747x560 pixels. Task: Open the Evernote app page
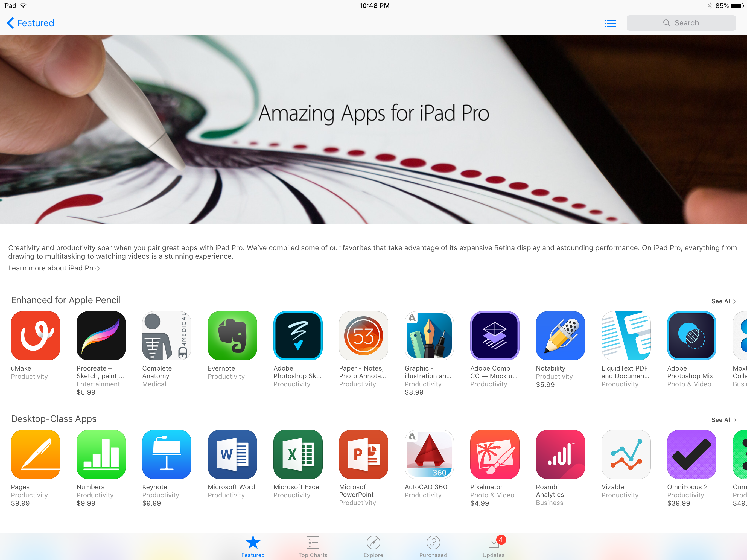coord(232,337)
